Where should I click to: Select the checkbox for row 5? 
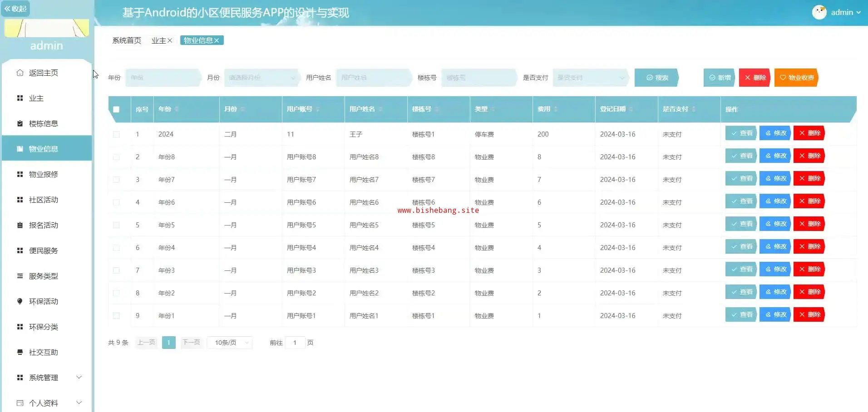tap(116, 225)
